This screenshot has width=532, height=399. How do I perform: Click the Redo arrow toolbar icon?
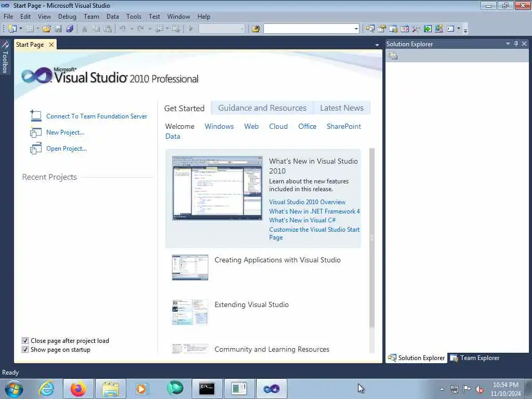[x=140, y=29]
